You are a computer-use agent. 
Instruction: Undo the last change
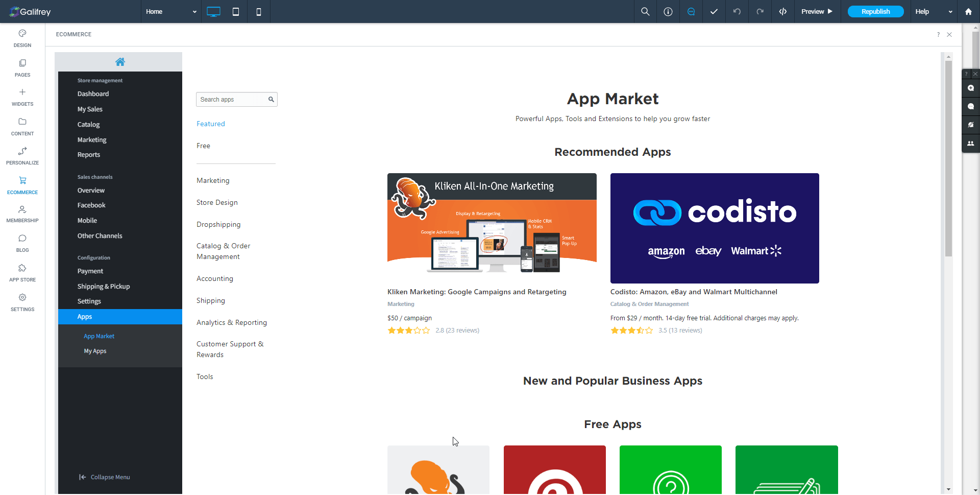[737, 12]
